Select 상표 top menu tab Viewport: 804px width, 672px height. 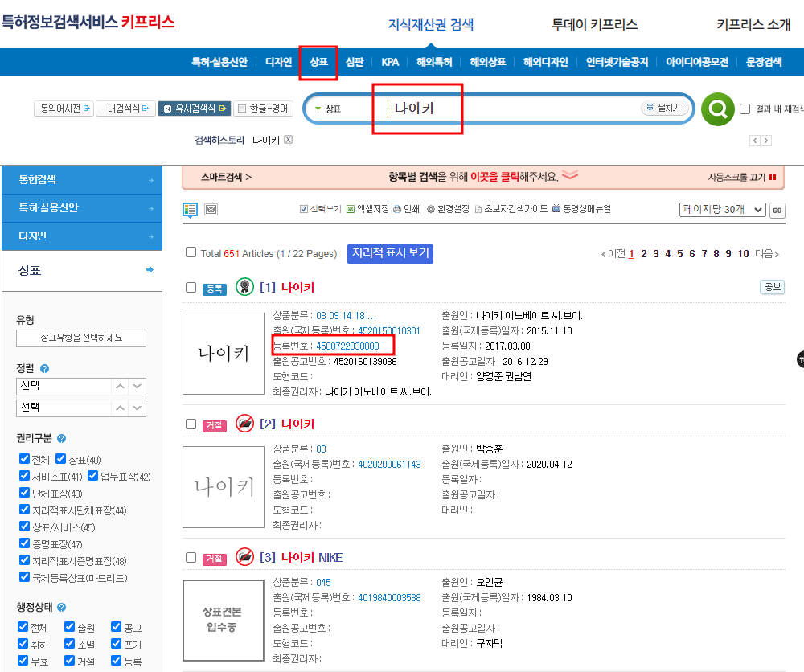pos(318,62)
